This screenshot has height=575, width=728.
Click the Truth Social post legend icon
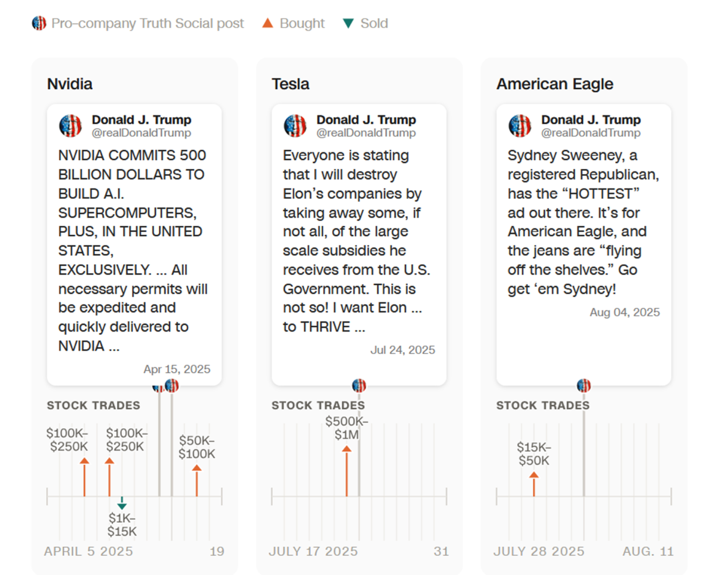click(x=39, y=23)
